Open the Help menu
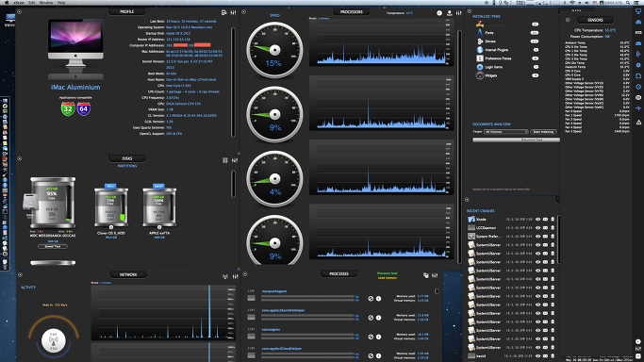Viewport: 644px width, 362px height. click(x=61, y=3)
